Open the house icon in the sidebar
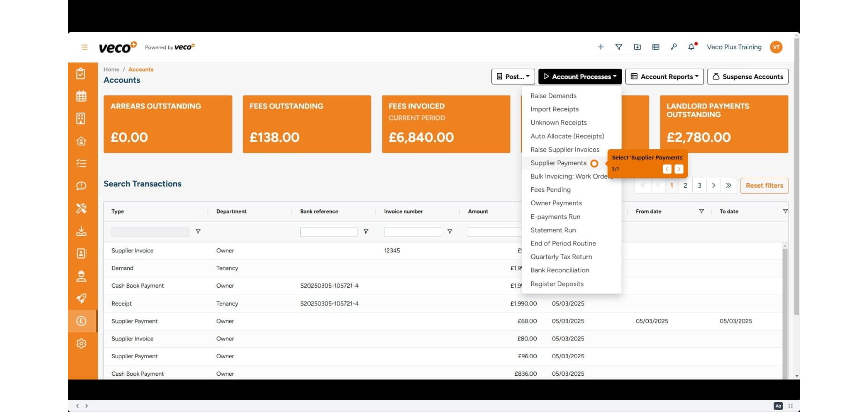Screen dimensions: 868x412 click(x=81, y=141)
